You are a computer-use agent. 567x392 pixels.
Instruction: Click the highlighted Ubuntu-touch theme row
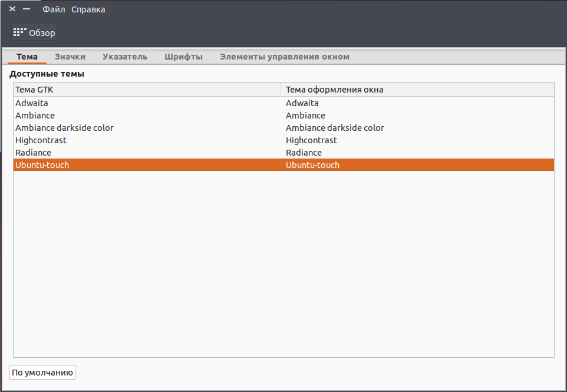click(283, 165)
